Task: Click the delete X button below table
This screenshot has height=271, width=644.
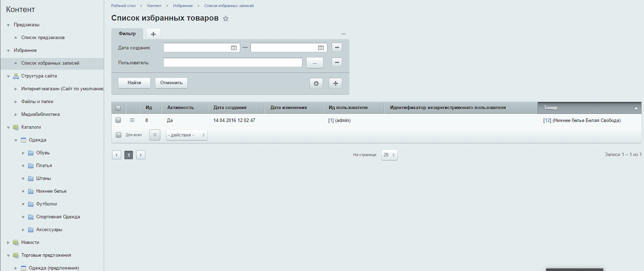Action: pyautogui.click(x=155, y=135)
